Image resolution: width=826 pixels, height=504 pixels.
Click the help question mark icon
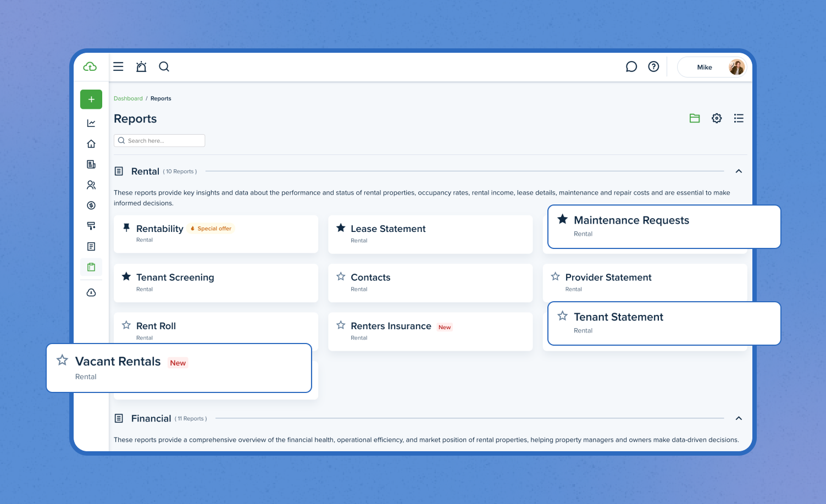click(653, 67)
